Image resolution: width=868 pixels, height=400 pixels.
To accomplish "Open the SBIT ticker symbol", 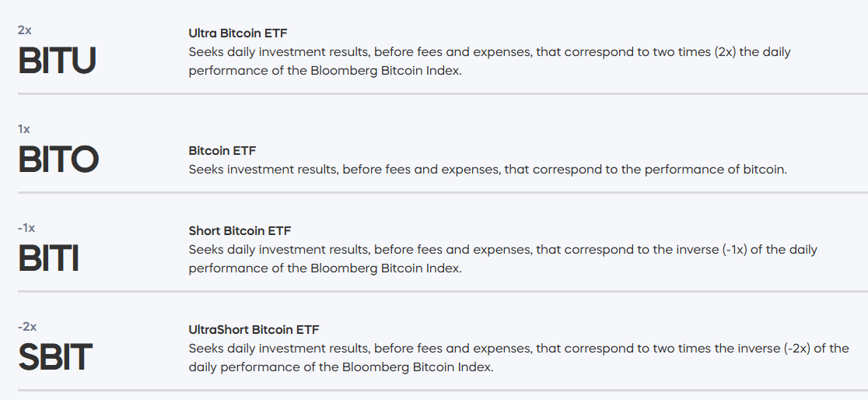I will coord(55,357).
